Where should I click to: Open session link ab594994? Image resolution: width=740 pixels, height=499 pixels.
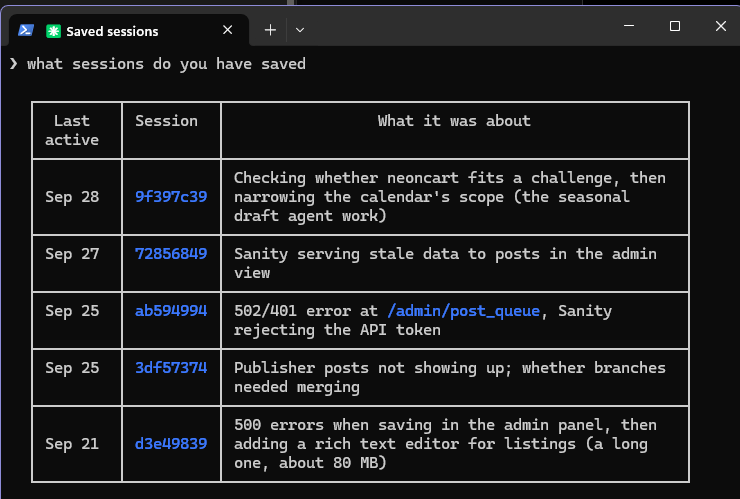[x=171, y=311]
